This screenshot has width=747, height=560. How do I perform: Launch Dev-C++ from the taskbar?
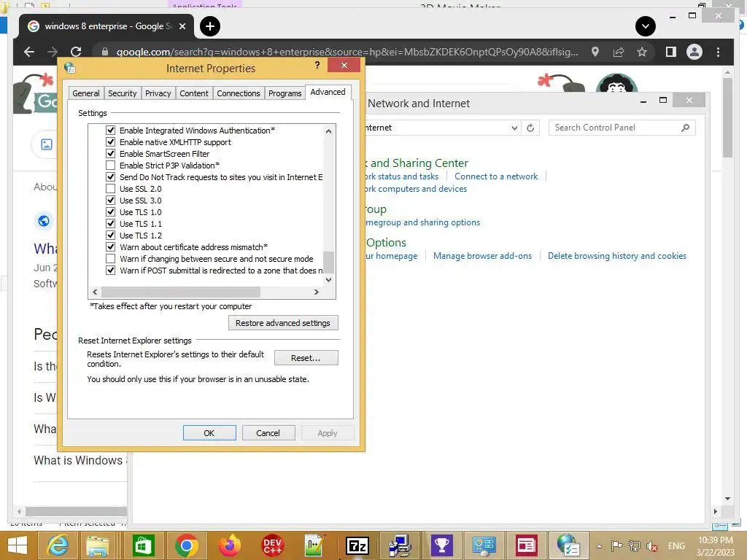pos(272,545)
